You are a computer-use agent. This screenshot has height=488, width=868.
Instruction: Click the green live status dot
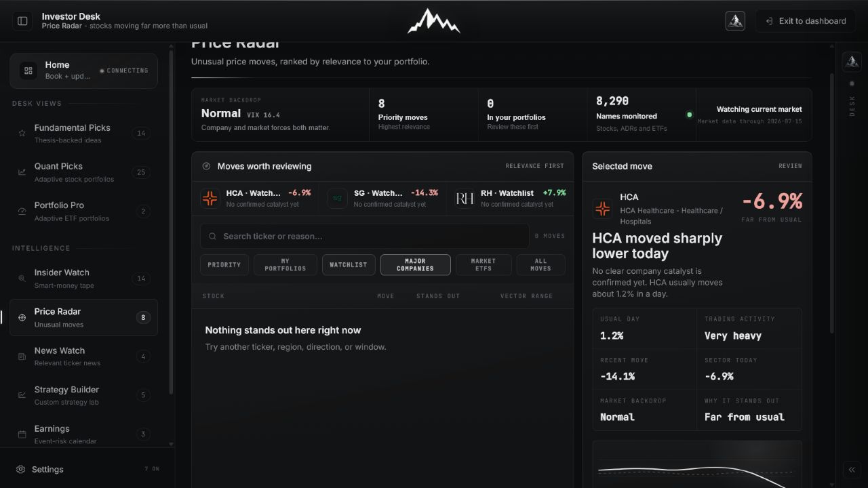(x=690, y=115)
